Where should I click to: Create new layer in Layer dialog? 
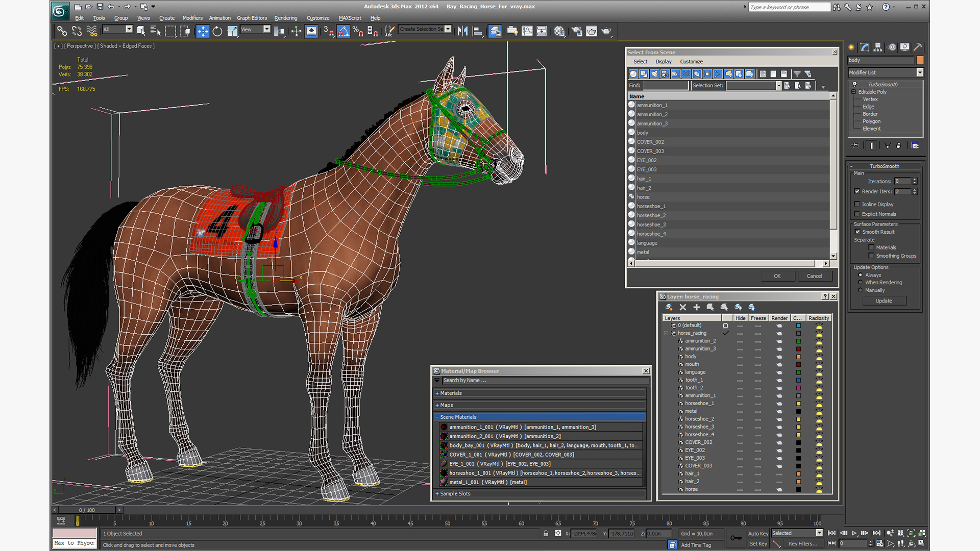pos(669,307)
